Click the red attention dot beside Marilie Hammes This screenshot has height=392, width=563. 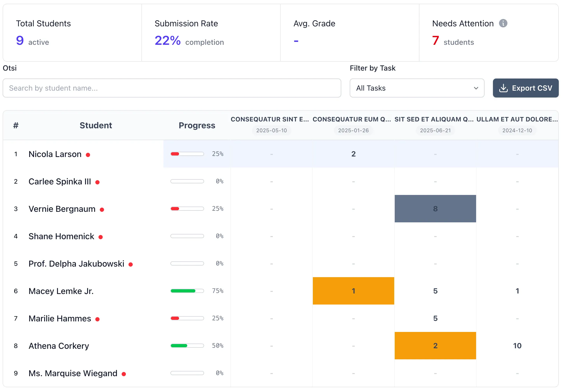(97, 319)
